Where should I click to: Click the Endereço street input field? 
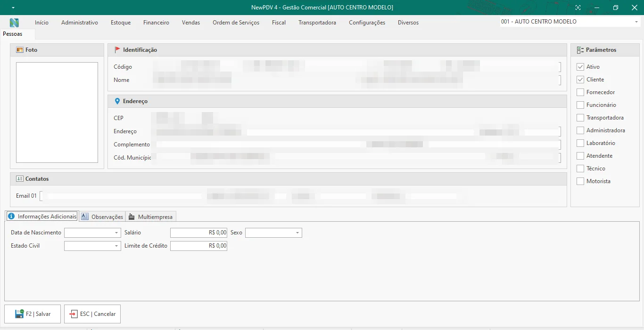click(x=314, y=131)
